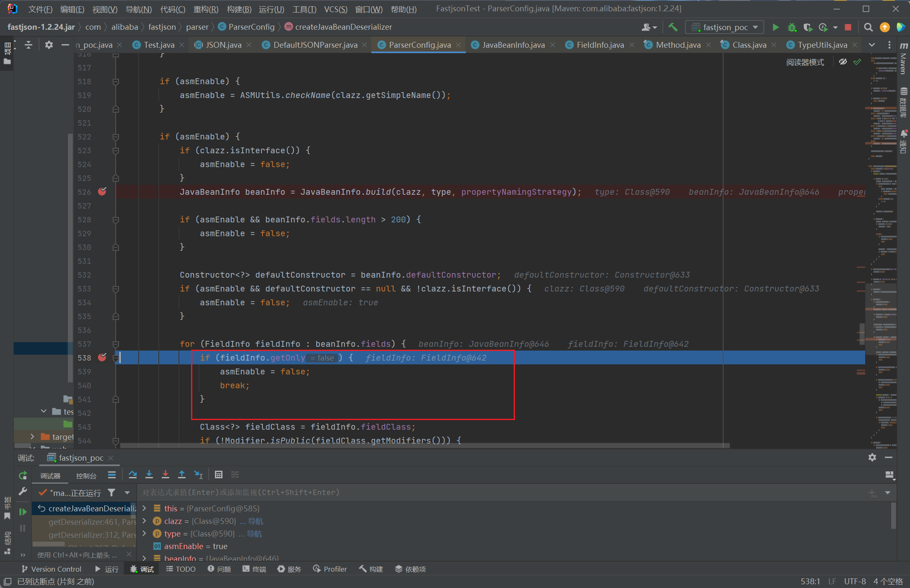
Task: Open Evaluate Expression calculator icon
Action: point(218,475)
